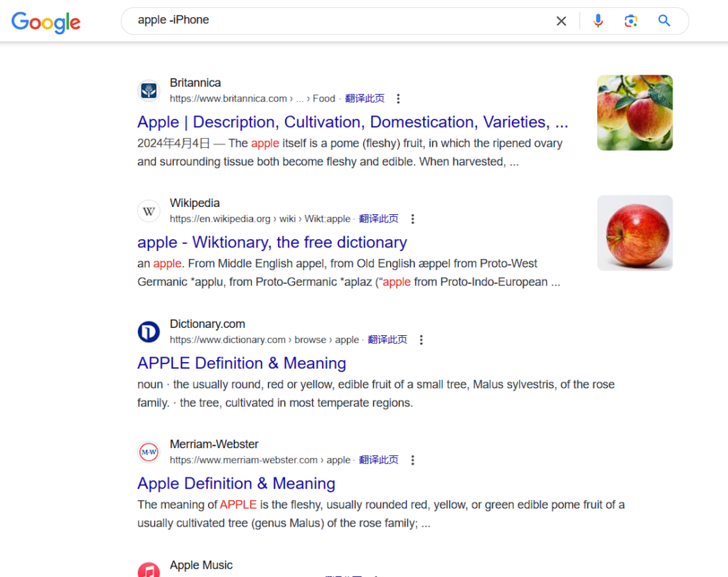The width and height of the screenshot is (728, 577).
Task: Click the Apple Music favicon
Action: click(x=149, y=570)
